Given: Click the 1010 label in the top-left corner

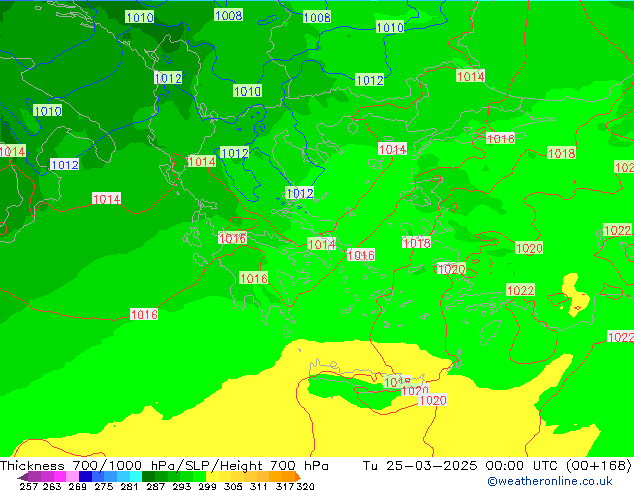Looking at the screenshot, I should (139, 17).
